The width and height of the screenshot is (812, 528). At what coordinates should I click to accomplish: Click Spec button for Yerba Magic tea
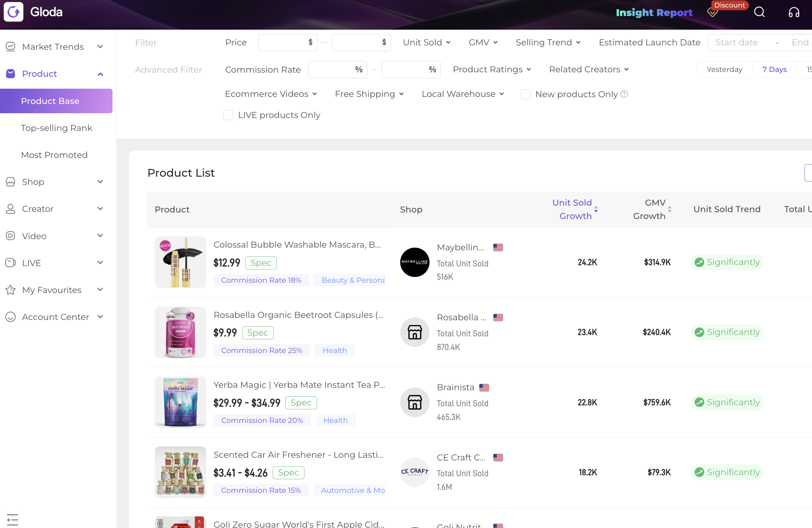click(x=301, y=403)
